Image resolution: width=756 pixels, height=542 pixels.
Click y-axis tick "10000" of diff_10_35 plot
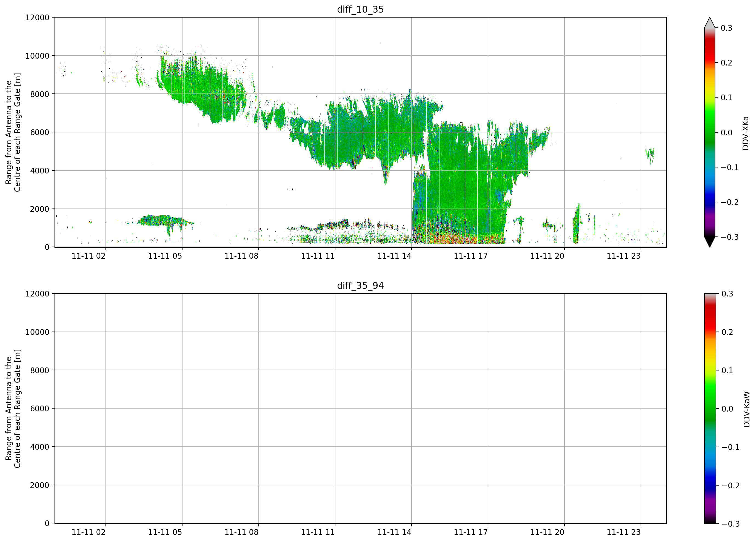click(37, 56)
